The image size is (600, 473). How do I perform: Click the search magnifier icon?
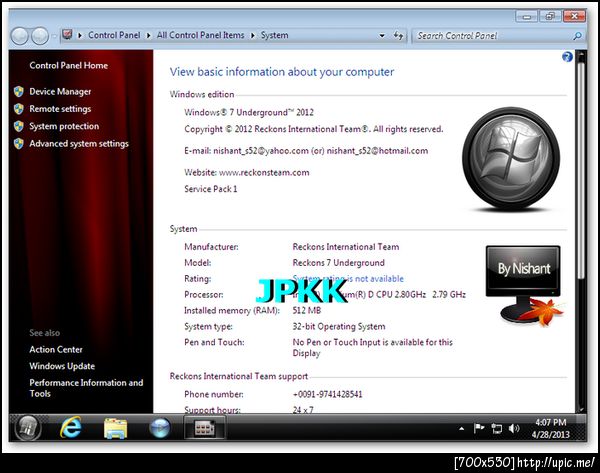pos(577,36)
